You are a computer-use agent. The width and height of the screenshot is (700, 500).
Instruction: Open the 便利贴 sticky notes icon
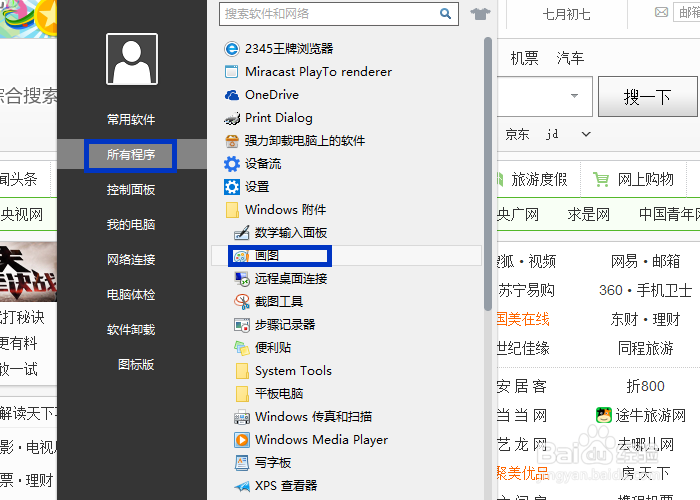click(x=242, y=348)
